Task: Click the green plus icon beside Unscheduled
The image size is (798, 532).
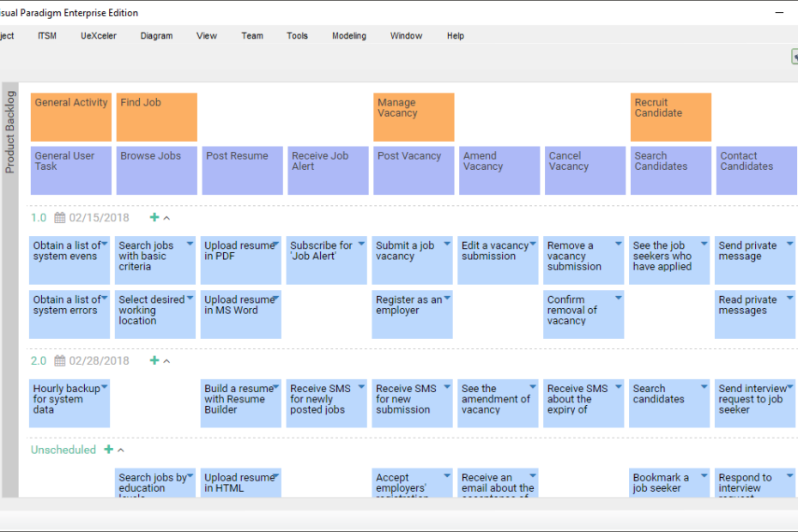Action: click(109, 450)
